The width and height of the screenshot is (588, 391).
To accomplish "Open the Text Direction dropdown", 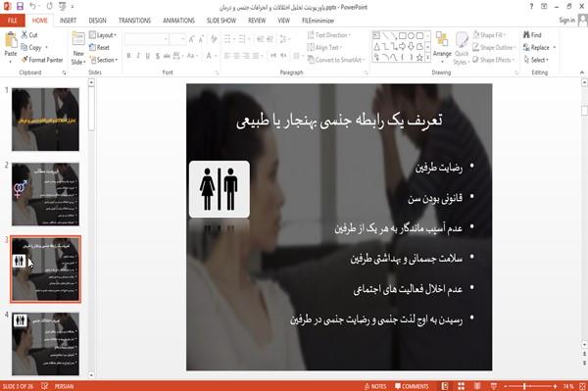I will click(x=329, y=35).
